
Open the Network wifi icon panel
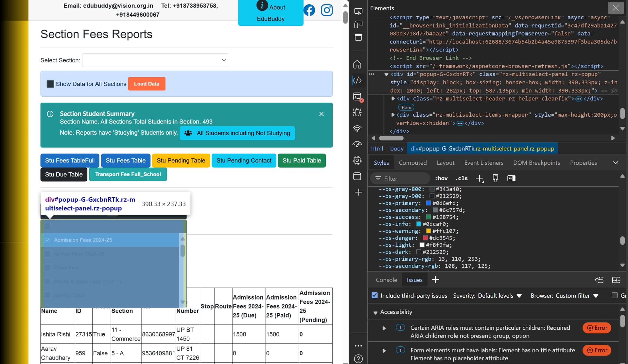click(357, 128)
